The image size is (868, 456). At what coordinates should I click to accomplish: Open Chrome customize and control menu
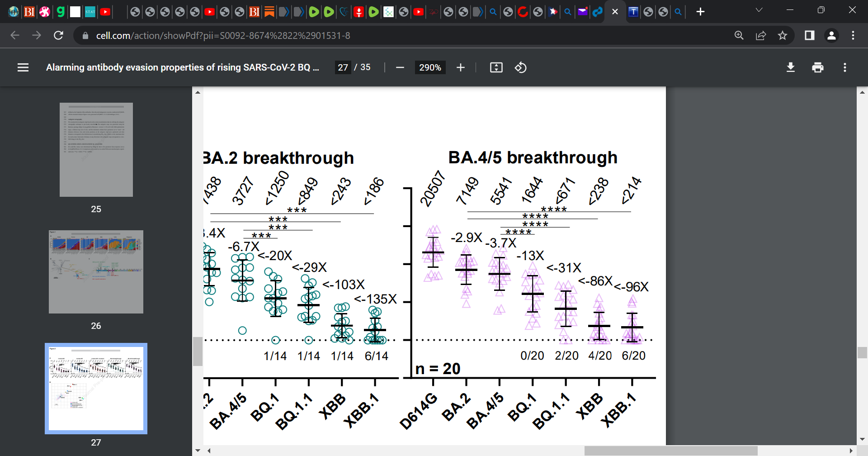point(853,35)
